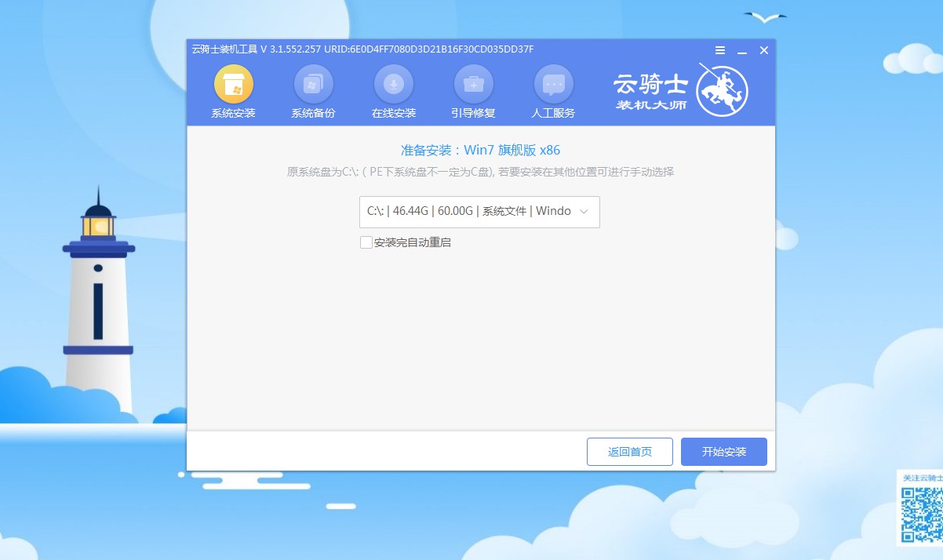Click the 关注云骑士 QR code

[921, 514]
